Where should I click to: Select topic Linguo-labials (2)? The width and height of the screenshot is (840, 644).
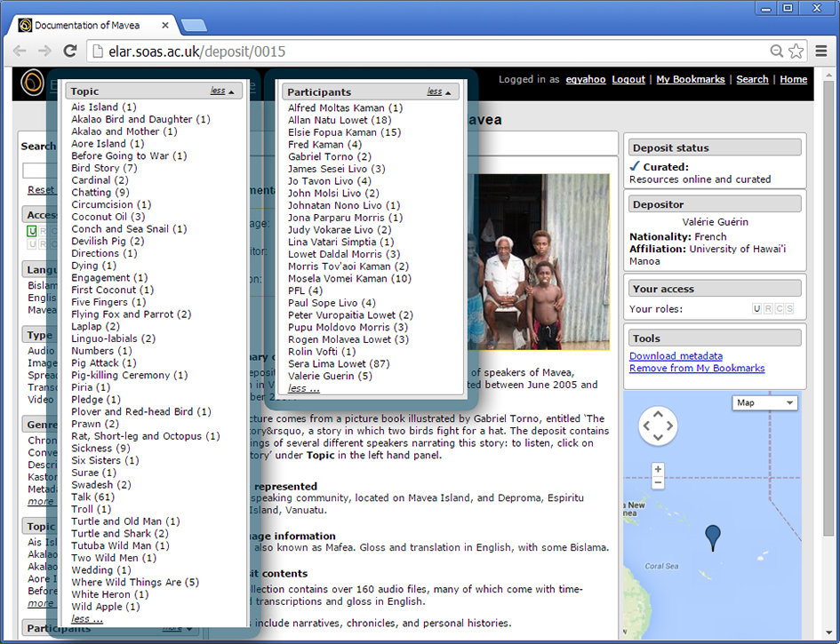pyautogui.click(x=114, y=338)
